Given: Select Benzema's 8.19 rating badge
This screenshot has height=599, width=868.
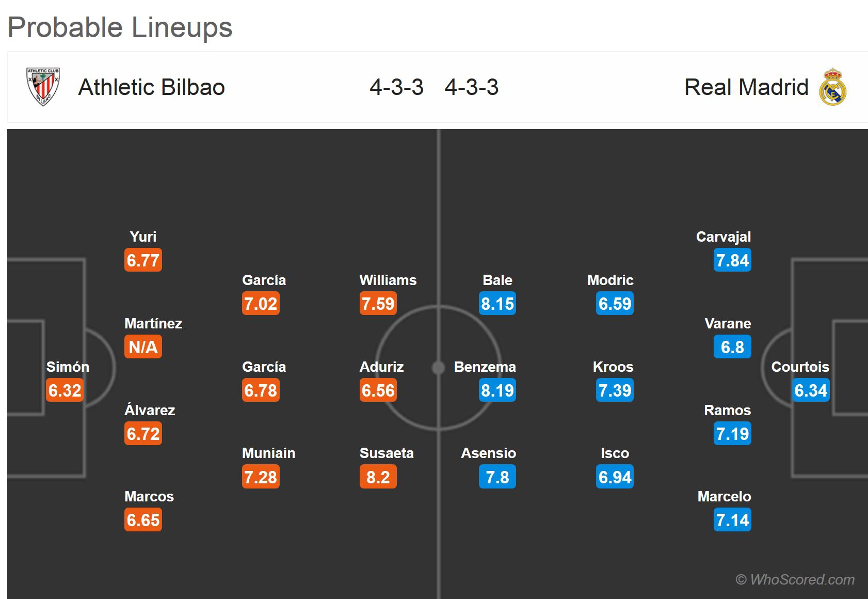Looking at the screenshot, I should pos(497,390).
